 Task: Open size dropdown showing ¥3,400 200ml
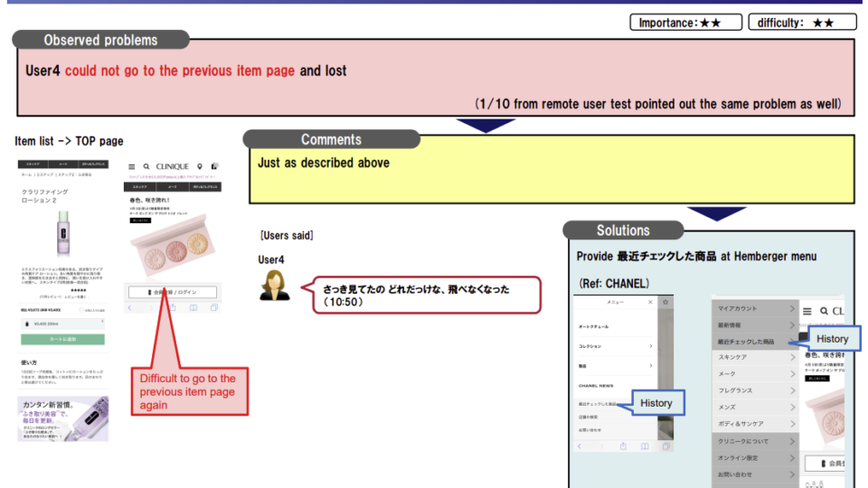[63, 324]
